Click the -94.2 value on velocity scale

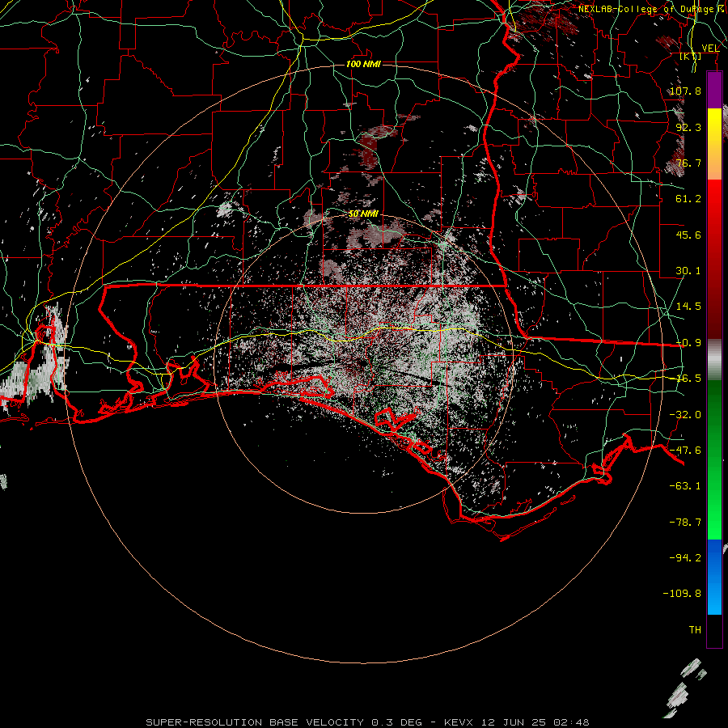685,558
